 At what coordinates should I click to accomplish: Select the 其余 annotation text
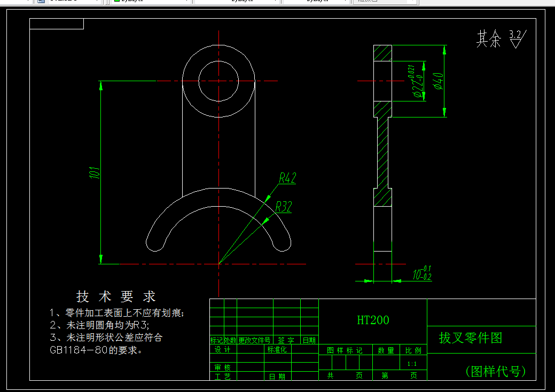[488, 36]
